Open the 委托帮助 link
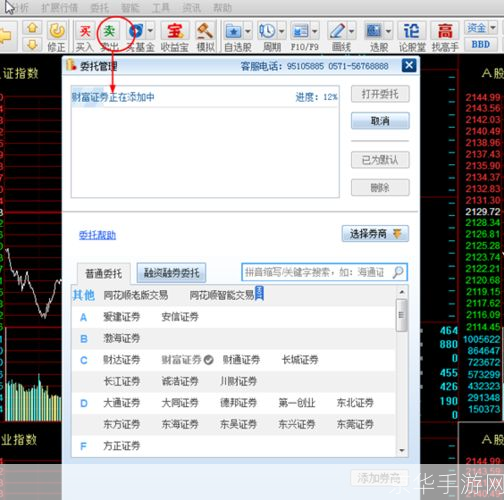The image size is (504, 500). pos(97,235)
